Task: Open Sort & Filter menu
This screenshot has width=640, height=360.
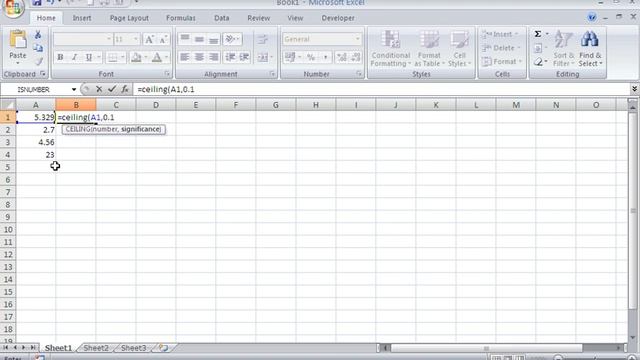Action: coord(564,49)
